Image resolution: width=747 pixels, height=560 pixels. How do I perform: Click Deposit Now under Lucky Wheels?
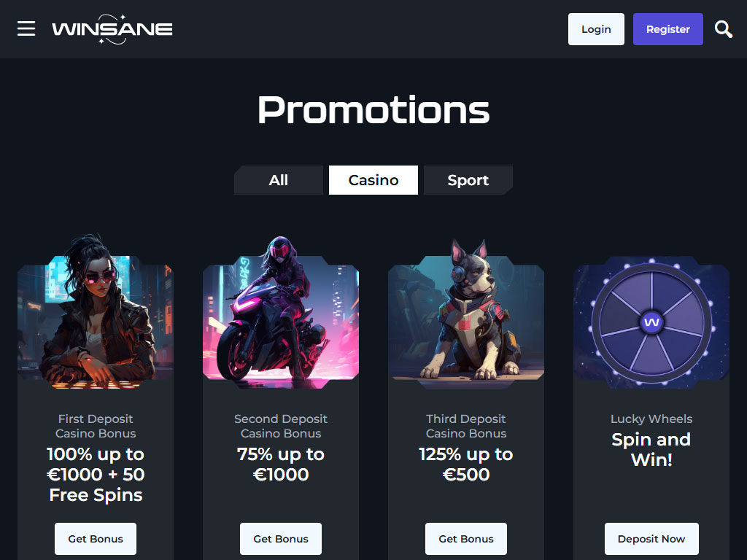point(651,539)
